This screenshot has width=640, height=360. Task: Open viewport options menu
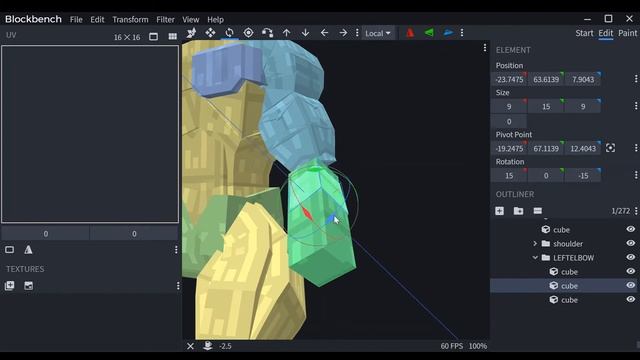point(485,48)
